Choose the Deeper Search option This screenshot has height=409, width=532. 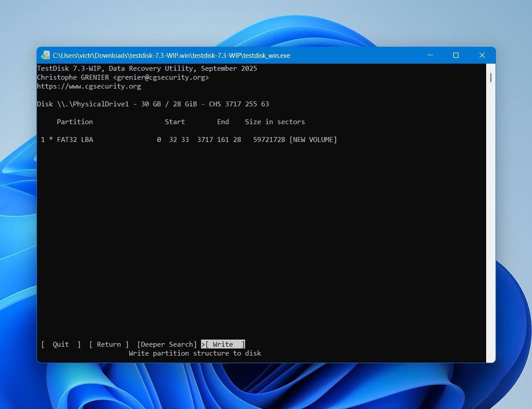click(167, 344)
